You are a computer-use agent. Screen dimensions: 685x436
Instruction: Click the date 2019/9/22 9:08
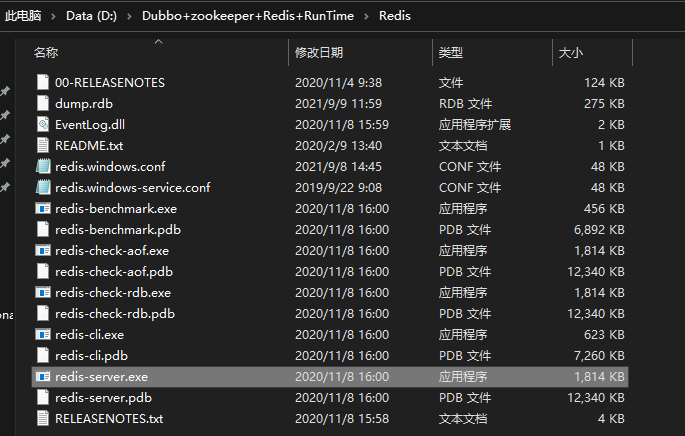(x=339, y=187)
